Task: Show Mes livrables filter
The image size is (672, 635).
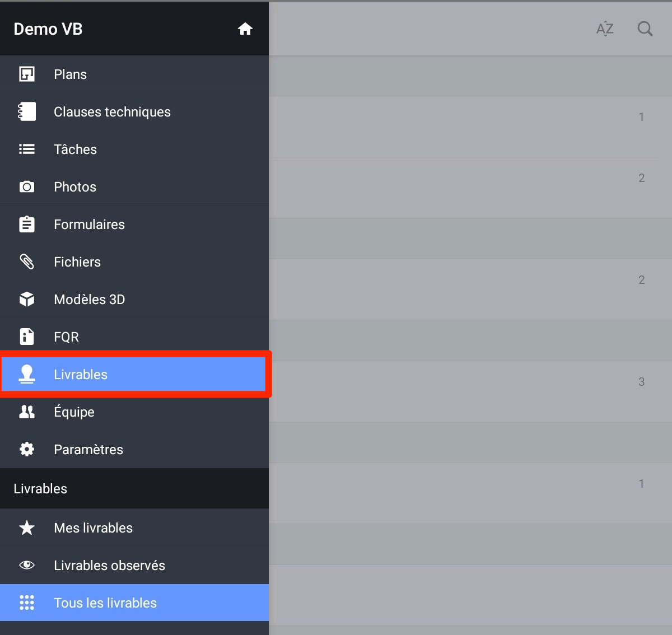Action: (x=134, y=527)
